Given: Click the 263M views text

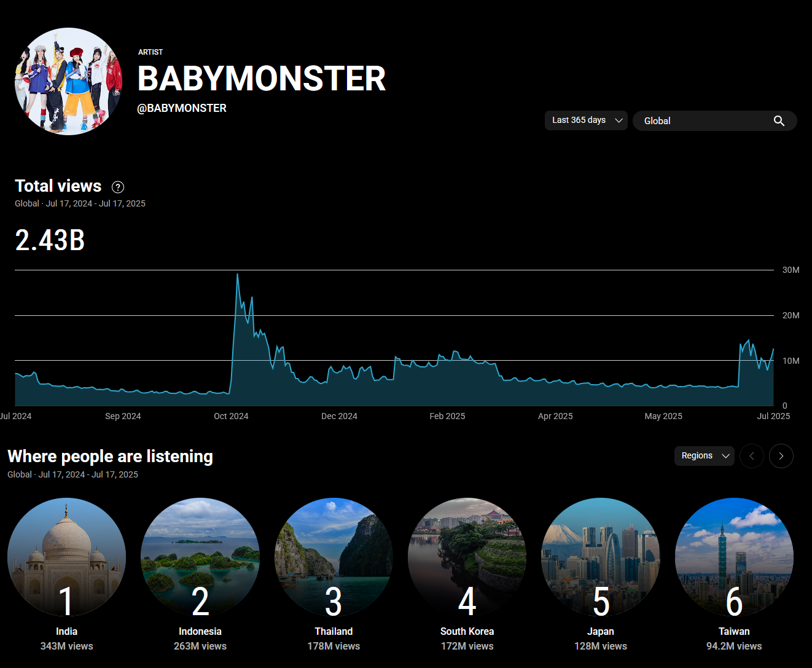Looking at the screenshot, I should coord(200,646).
